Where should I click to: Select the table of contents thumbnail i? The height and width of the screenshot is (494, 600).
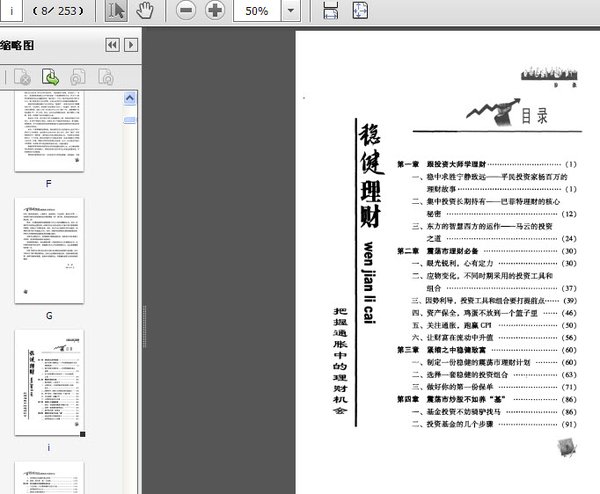point(49,383)
